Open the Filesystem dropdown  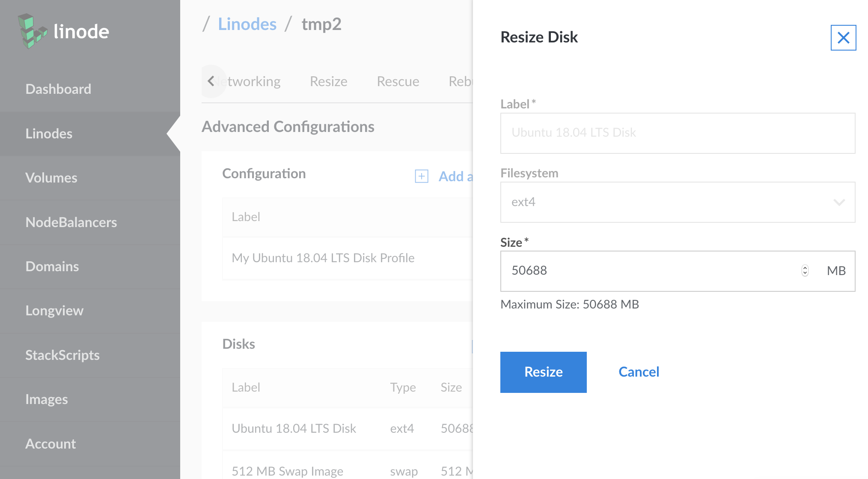point(678,202)
